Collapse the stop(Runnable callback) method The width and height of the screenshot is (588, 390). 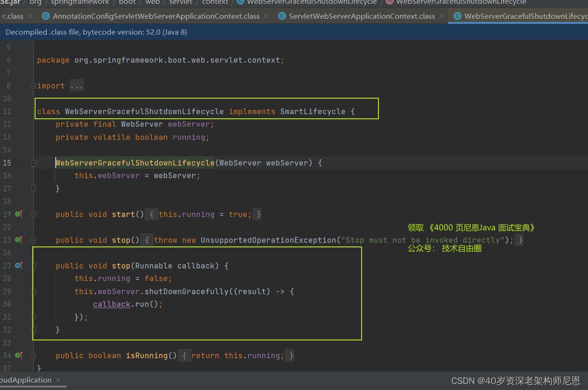pyautogui.click(x=33, y=266)
